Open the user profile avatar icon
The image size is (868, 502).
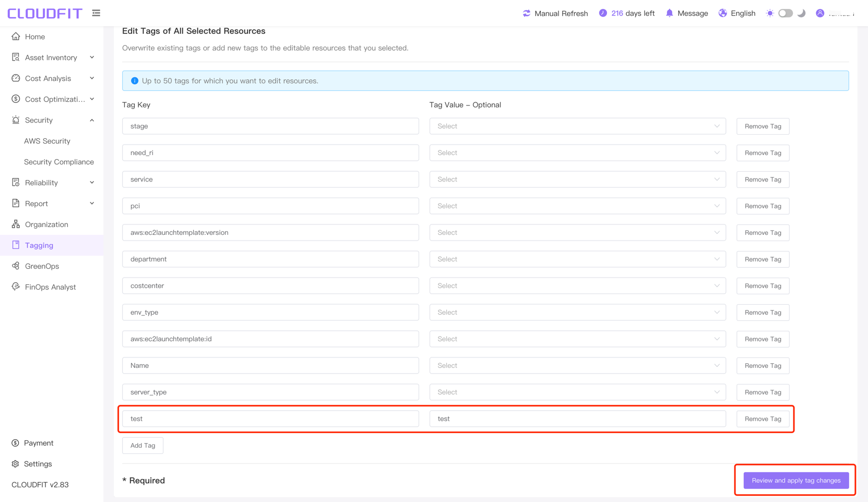point(820,13)
